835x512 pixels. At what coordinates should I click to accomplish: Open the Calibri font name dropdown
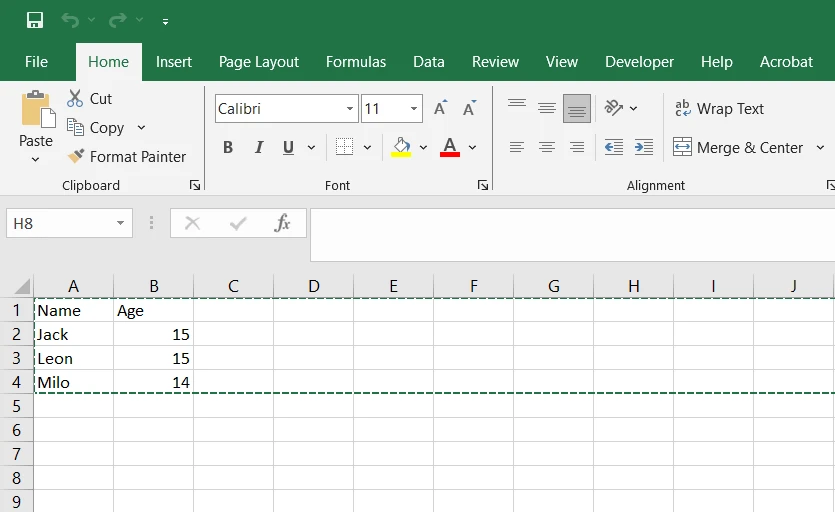[350, 109]
